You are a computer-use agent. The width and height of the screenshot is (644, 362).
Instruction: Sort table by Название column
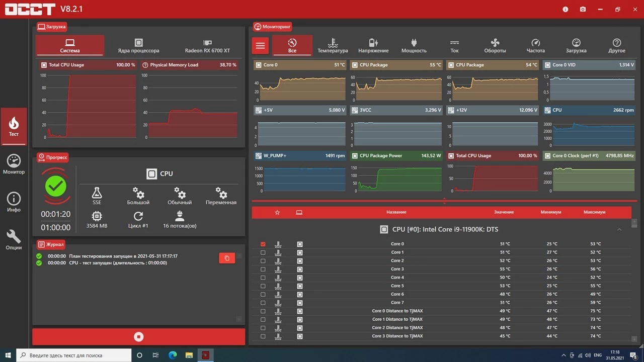(x=396, y=212)
